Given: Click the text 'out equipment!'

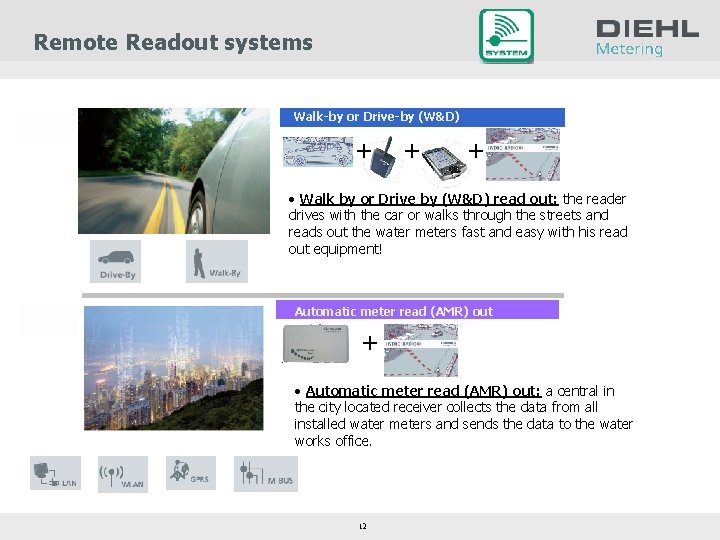Looking at the screenshot, I should point(335,249).
